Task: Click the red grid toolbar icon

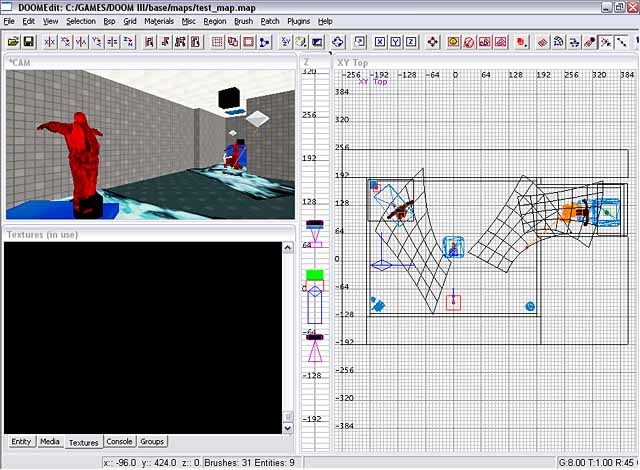Action: tap(217, 42)
